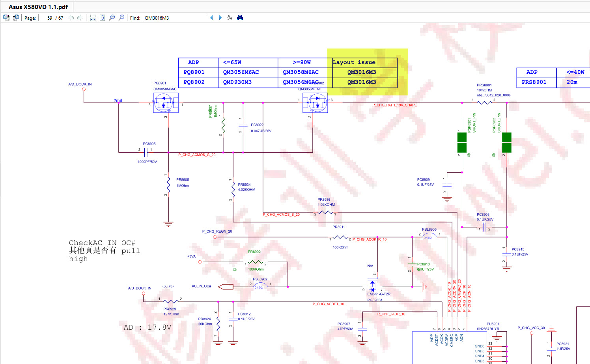Click the rotate right icon in toolbar
The width and height of the screenshot is (590, 364).
[x=16, y=18]
